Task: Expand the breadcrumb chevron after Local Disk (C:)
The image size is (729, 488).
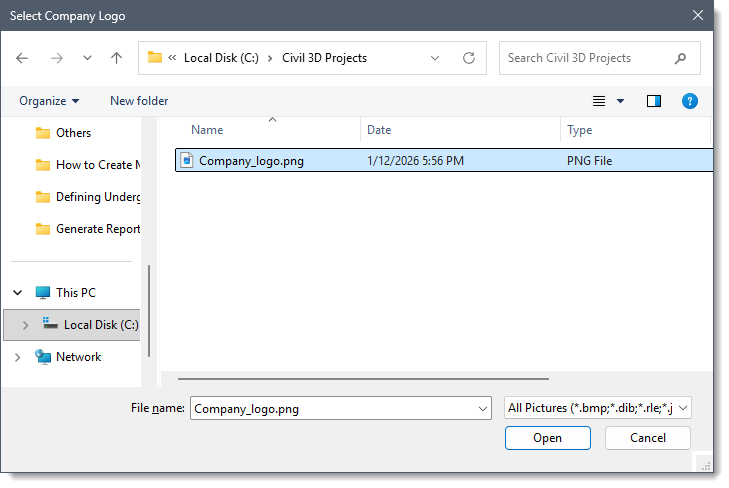Action: pos(270,59)
